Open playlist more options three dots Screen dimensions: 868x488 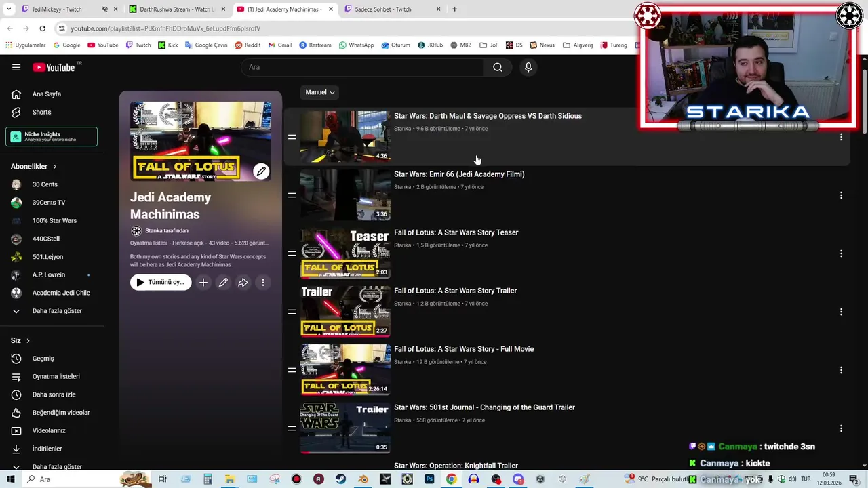(x=263, y=283)
